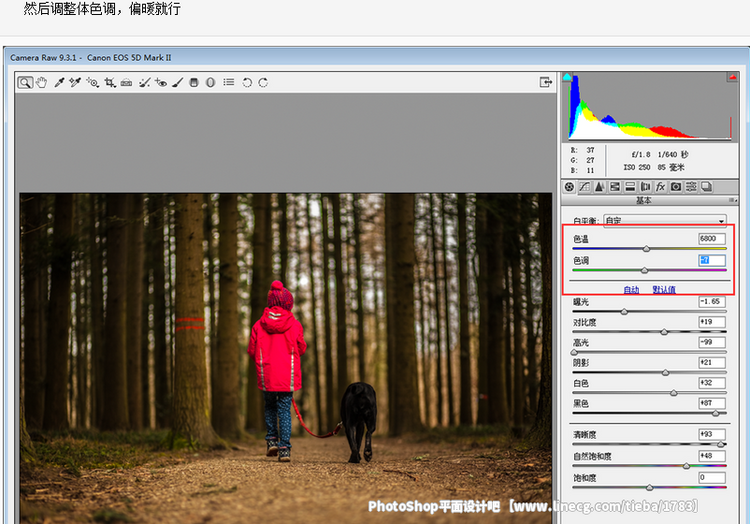The width and height of the screenshot is (750, 524).
Task: Click the whites field showing +32
Action: [x=712, y=383]
